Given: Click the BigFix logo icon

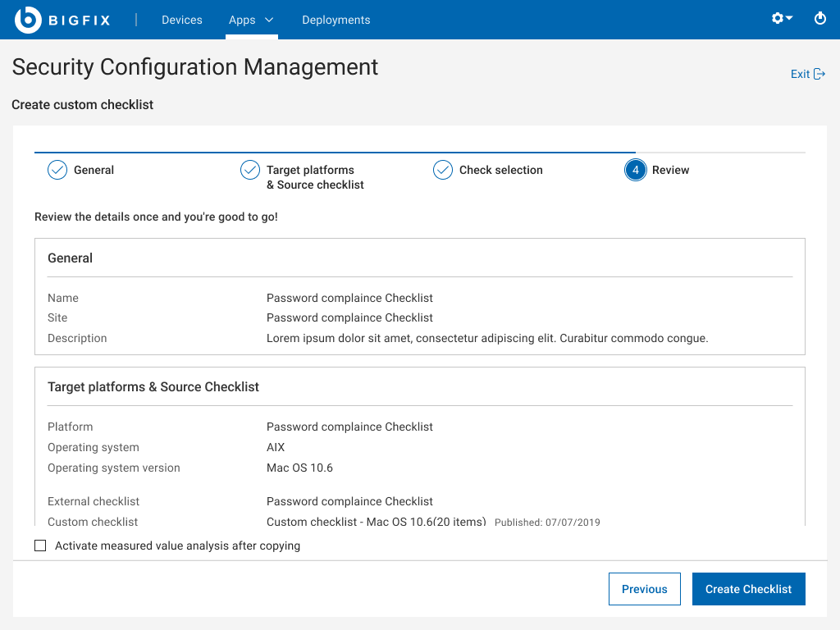Looking at the screenshot, I should 28,20.
